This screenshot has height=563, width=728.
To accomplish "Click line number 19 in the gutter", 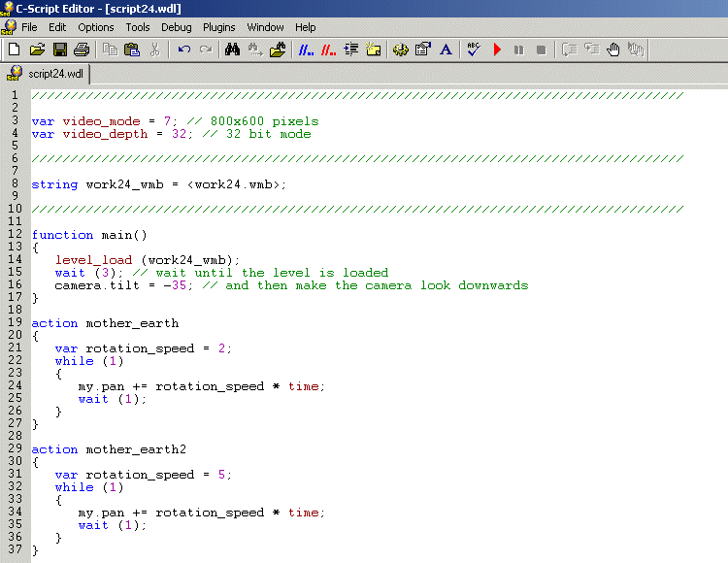I will pos(15,323).
